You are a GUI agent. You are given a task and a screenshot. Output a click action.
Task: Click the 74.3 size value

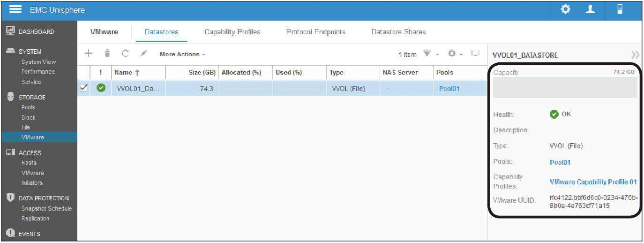(207, 88)
